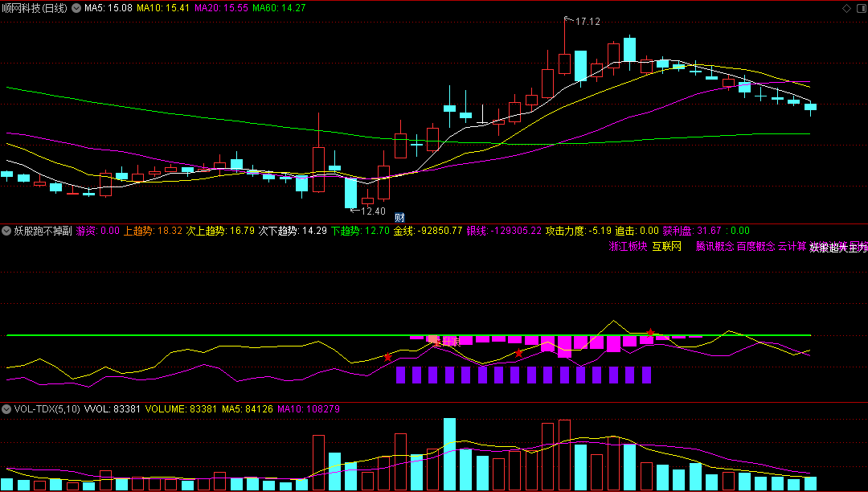Click the large cyan candlestick at the 12.40 low
Viewport: 868px width, 492px height.
351,193
